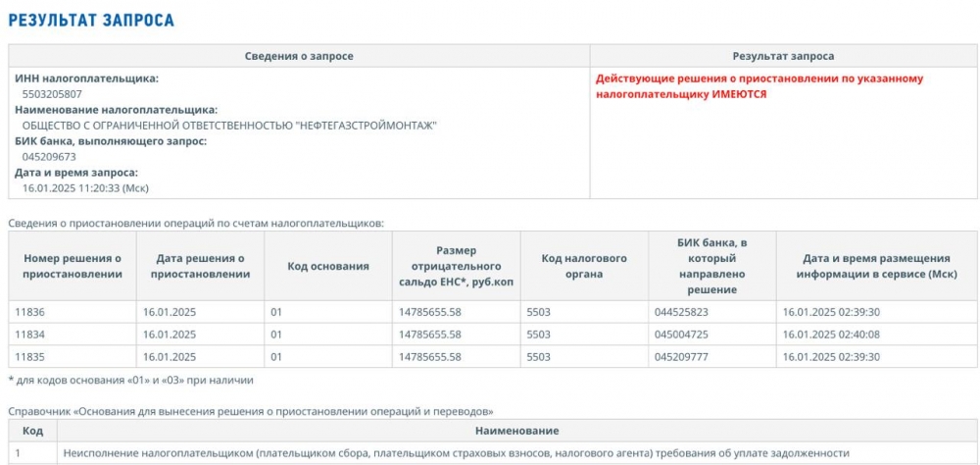Select decision number 11834 cell
Viewport: 980px width, 465px height.
(x=73, y=335)
